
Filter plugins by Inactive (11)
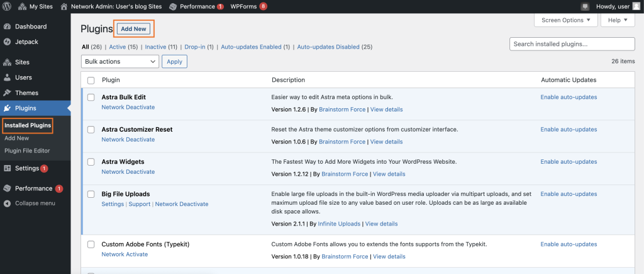coord(161,47)
